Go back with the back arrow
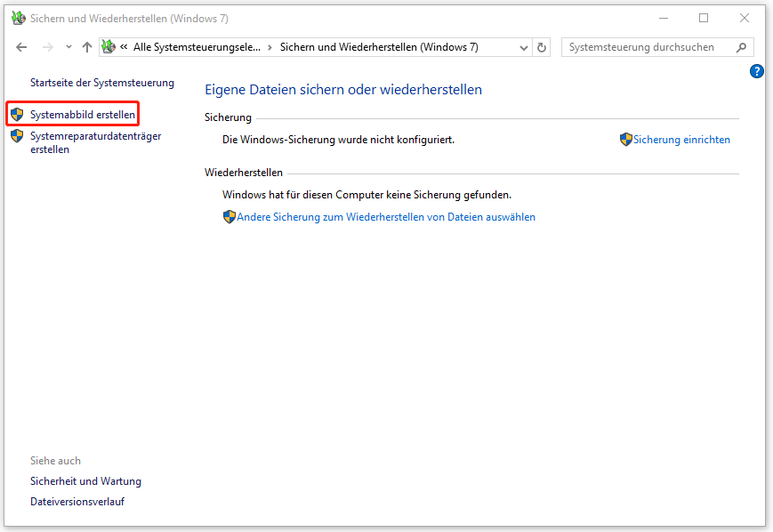The image size is (773, 532). pos(21,47)
